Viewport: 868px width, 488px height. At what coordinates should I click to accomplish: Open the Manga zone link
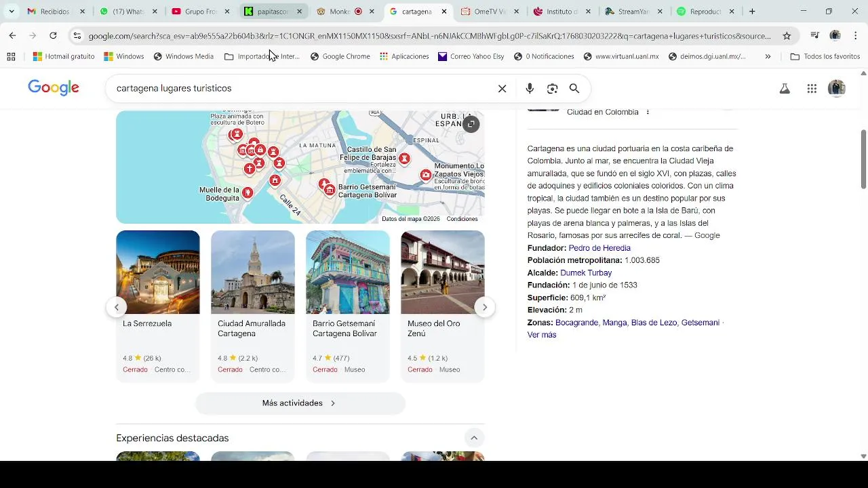(614, 323)
